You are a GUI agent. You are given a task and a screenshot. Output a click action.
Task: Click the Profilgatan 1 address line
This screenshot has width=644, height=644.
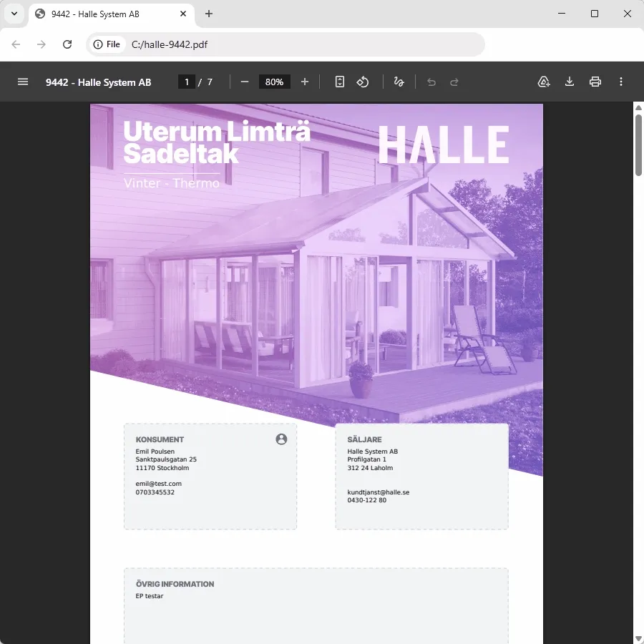[367, 459]
